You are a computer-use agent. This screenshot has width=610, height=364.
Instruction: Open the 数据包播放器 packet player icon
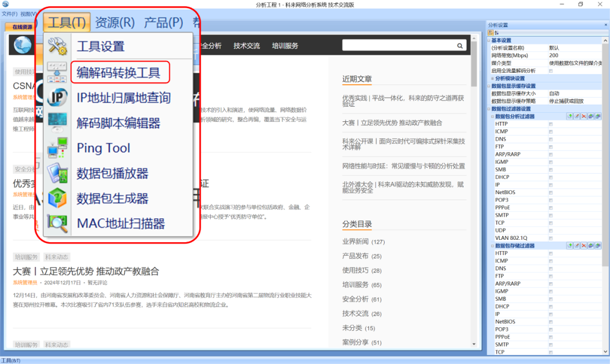pos(57,174)
